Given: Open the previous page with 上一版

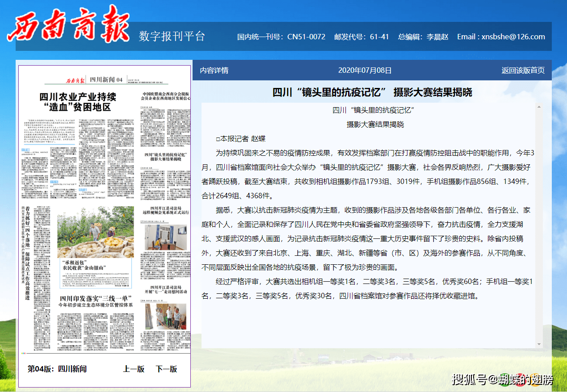Looking at the screenshot, I should click(134, 369).
